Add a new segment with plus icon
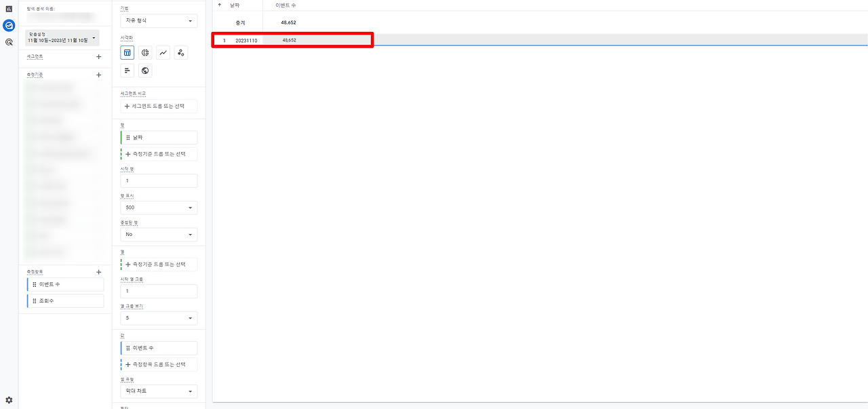Viewport: 868px width, 409px height. pos(99,57)
